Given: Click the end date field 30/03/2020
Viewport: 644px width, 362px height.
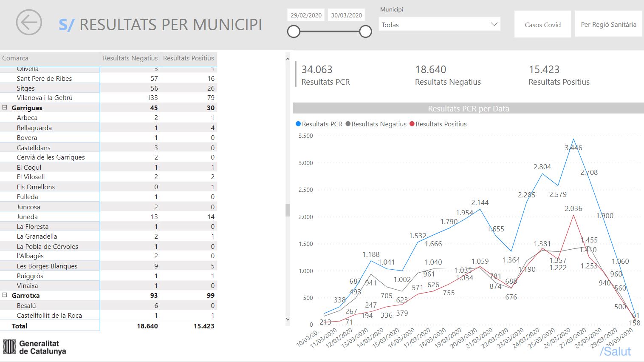Looking at the screenshot, I should pos(346,15).
